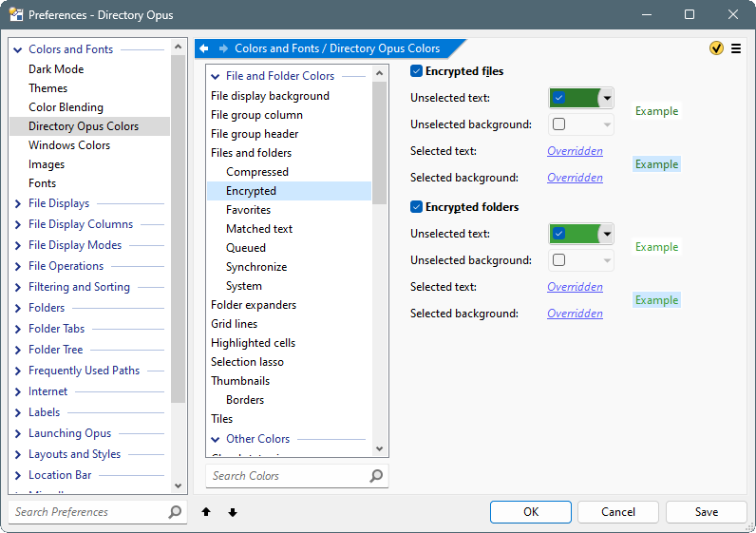Expand the File Display Modes section
The width and height of the screenshot is (756, 533).
click(x=18, y=245)
